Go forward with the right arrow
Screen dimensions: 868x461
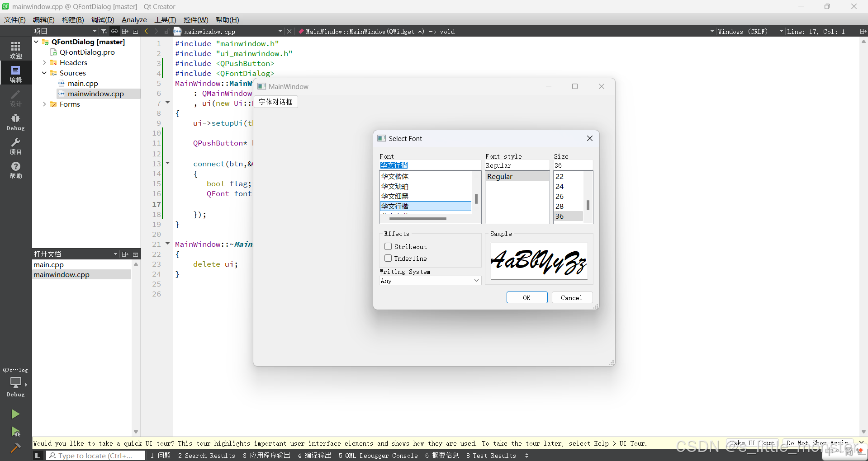[157, 31]
